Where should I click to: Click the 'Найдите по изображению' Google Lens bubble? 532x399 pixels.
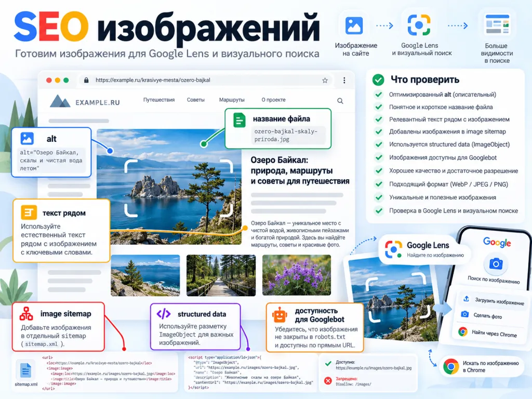pyautogui.click(x=424, y=249)
